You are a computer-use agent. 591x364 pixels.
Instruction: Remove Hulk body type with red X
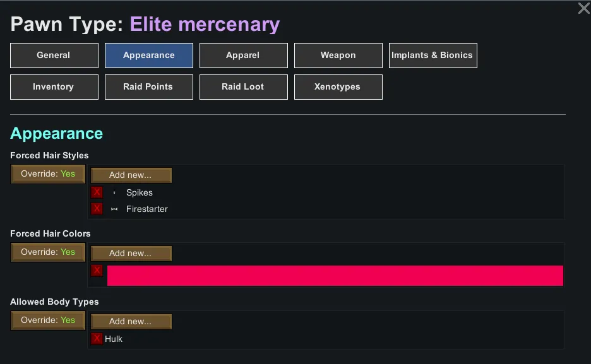tap(97, 339)
